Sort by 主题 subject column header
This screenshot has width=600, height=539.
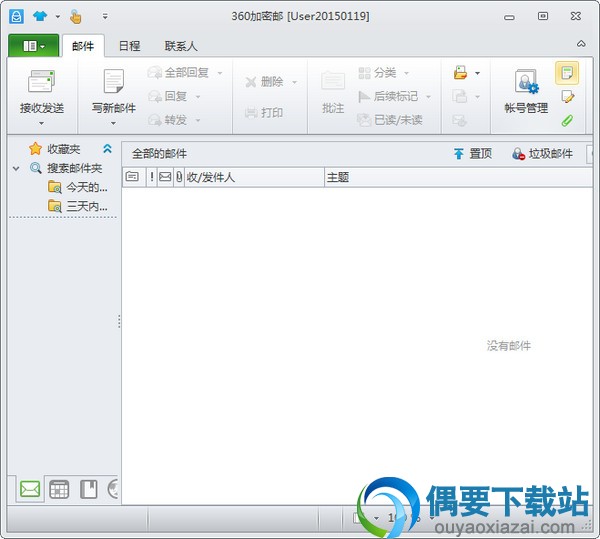click(458, 177)
